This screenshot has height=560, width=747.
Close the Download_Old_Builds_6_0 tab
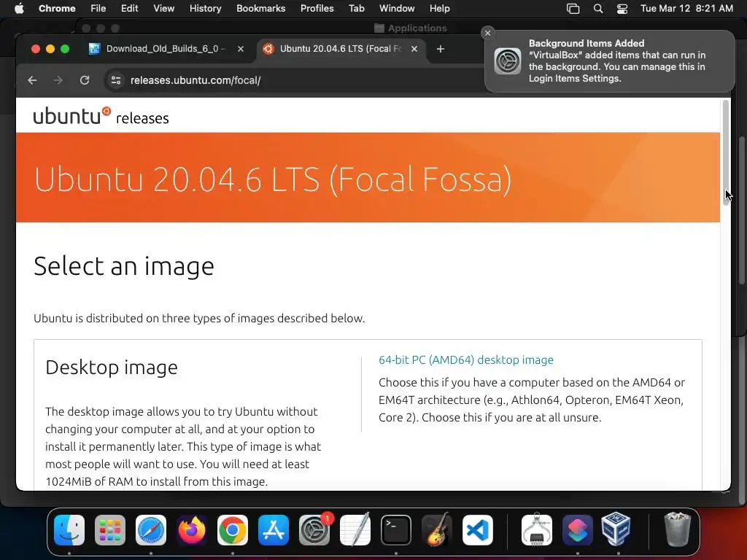241,49
